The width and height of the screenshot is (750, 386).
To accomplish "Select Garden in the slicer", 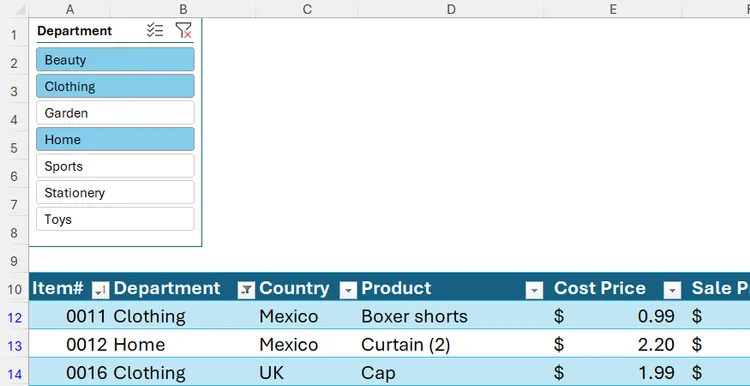I will click(x=115, y=113).
